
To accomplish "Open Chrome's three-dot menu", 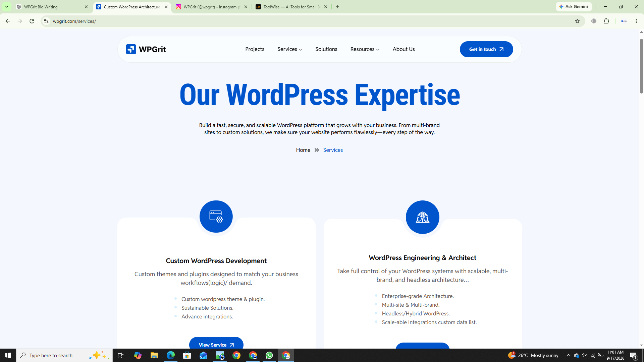I will (x=636, y=21).
